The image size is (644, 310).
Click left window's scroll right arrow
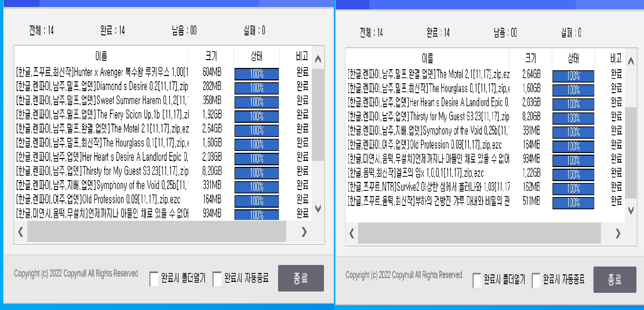point(304,232)
